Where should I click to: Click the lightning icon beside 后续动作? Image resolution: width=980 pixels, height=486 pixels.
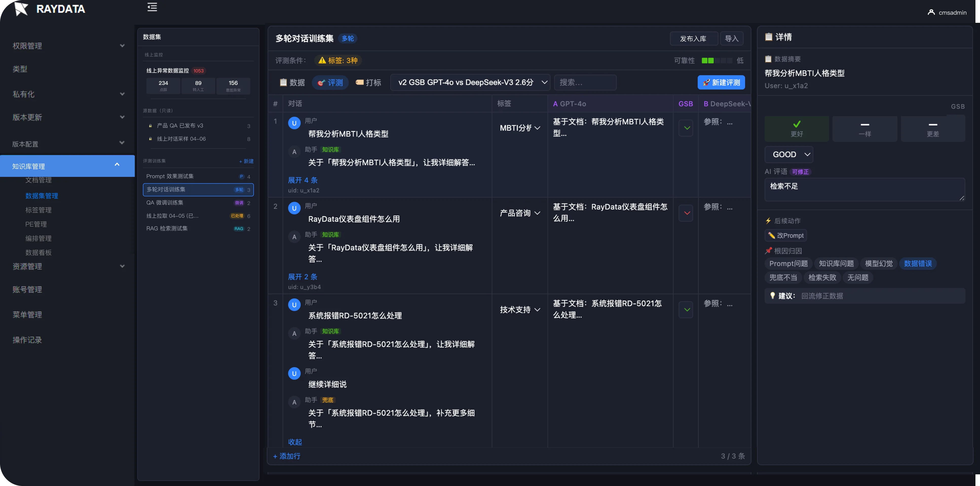point(768,221)
